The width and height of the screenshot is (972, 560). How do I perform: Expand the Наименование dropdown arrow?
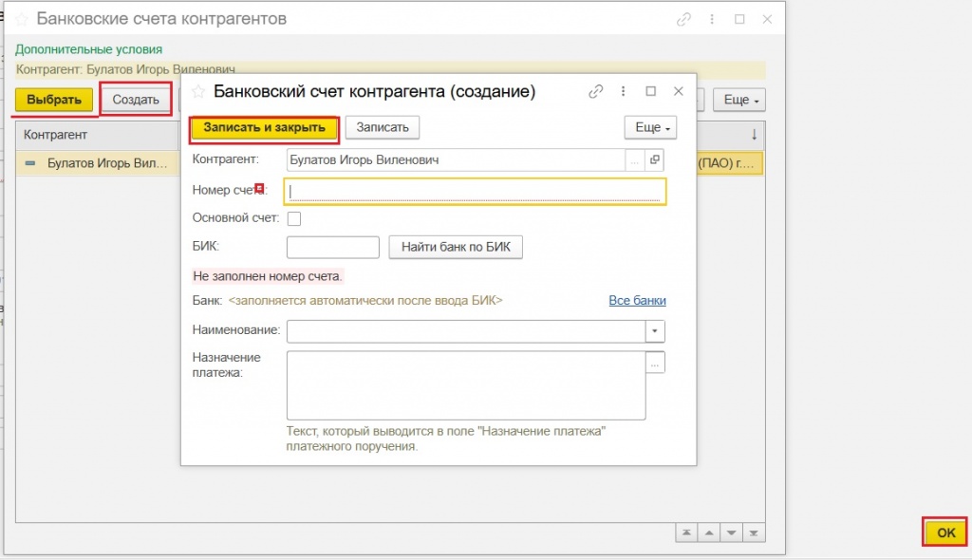click(x=655, y=330)
